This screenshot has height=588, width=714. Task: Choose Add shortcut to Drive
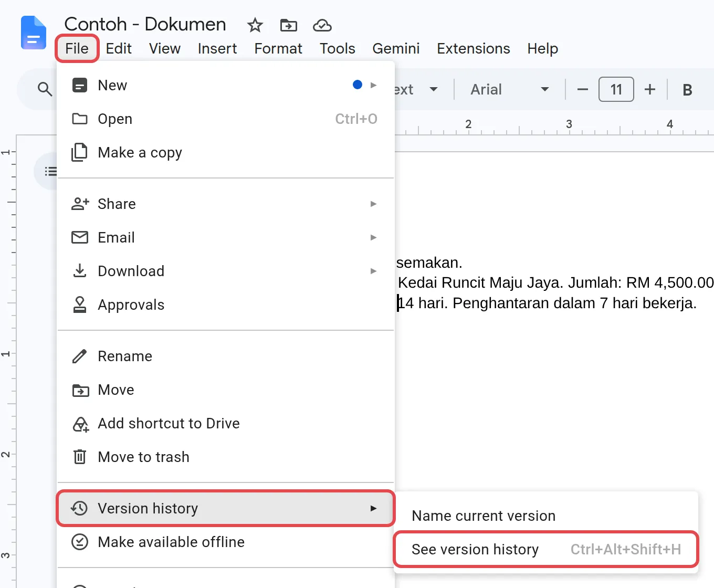(226, 423)
